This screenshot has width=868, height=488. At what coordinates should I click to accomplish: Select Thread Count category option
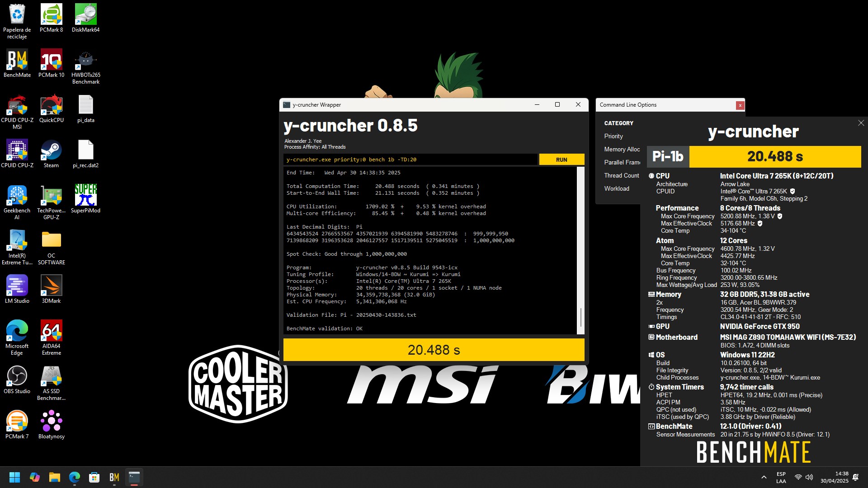coord(622,175)
